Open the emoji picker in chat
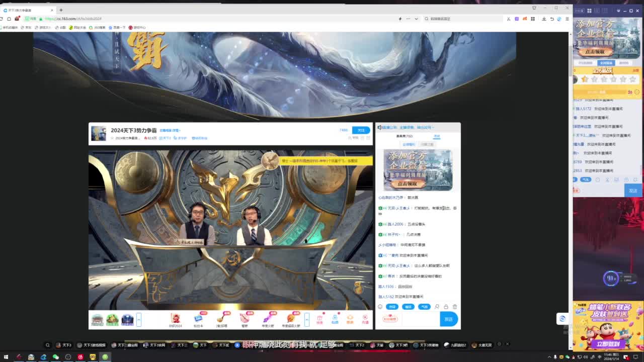Image resolution: width=644 pixels, height=362 pixels. tap(380, 307)
